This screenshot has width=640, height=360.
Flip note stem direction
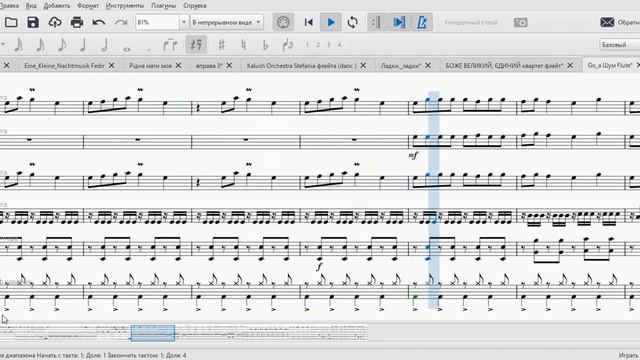[x=287, y=45]
